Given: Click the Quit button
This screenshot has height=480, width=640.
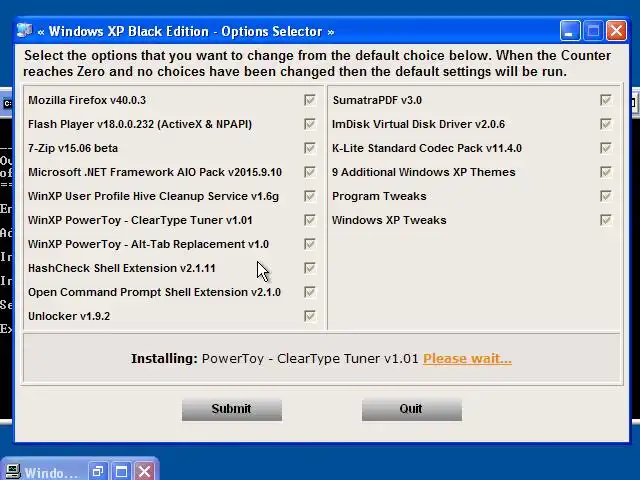Looking at the screenshot, I should [x=411, y=410].
